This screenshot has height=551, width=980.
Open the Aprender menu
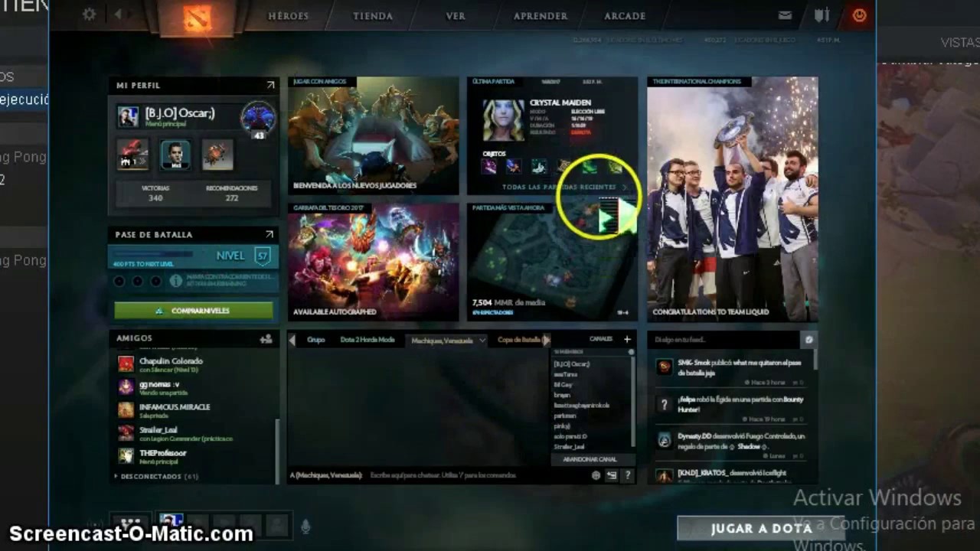(x=541, y=16)
